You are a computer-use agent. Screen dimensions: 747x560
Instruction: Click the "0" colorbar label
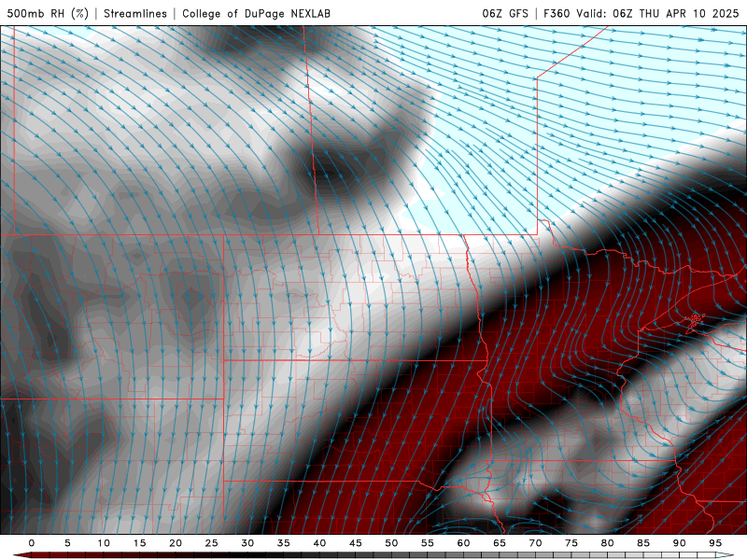[x=32, y=543]
